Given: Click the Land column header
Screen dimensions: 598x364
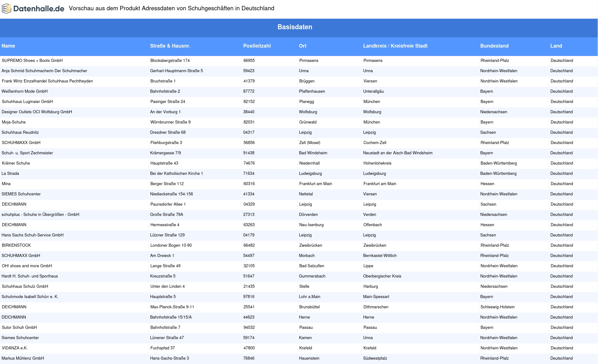Looking at the screenshot, I should [x=556, y=46].
